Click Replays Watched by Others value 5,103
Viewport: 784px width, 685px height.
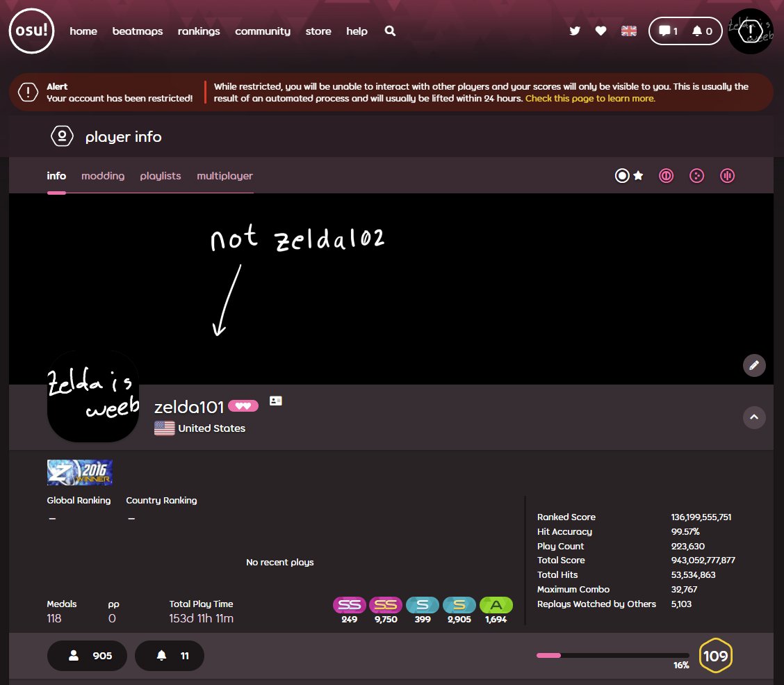pyautogui.click(x=681, y=604)
